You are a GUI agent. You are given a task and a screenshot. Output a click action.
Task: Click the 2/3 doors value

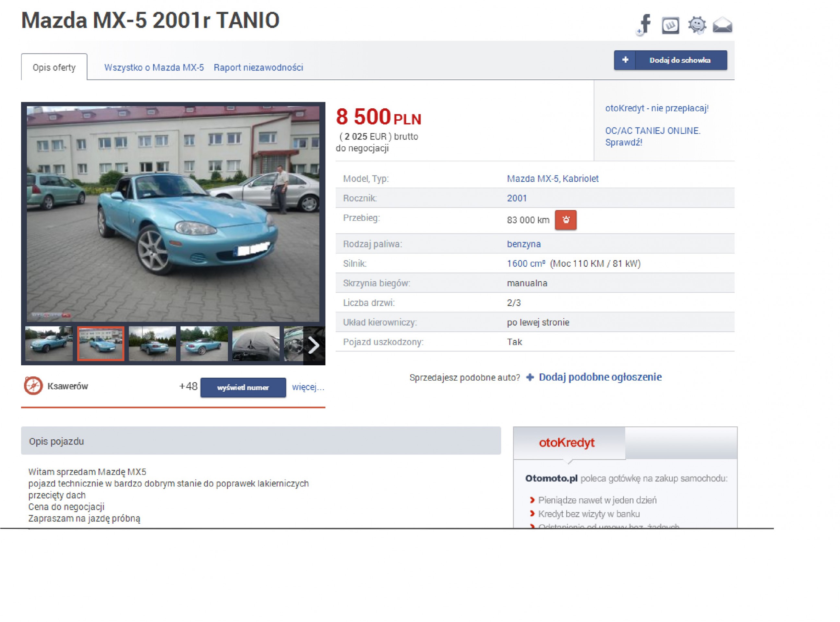[x=514, y=303]
